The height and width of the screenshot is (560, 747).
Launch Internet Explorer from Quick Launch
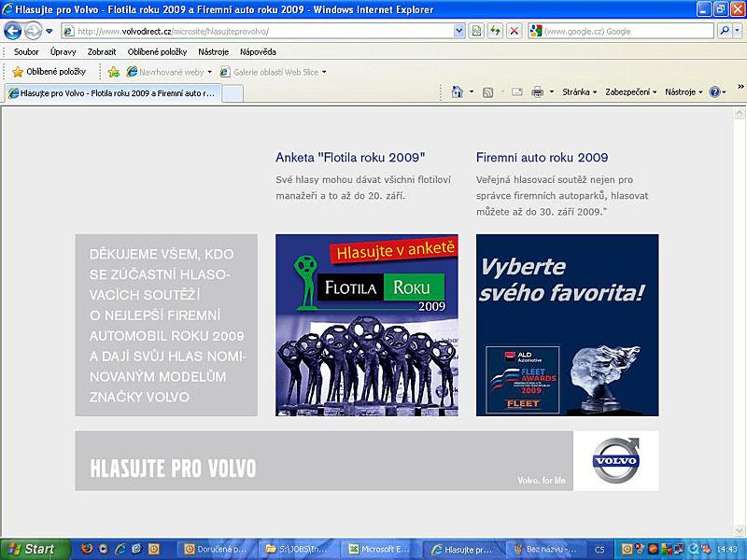click(x=120, y=549)
